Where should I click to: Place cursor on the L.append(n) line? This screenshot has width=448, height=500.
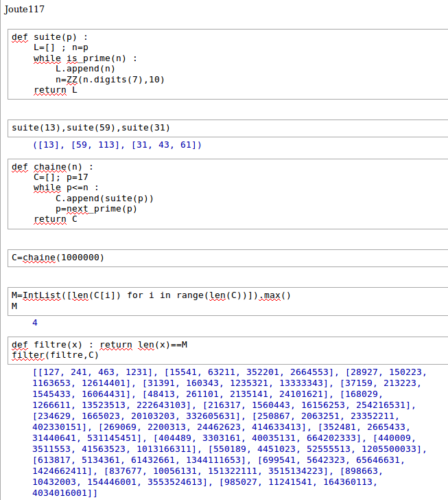[86, 69]
